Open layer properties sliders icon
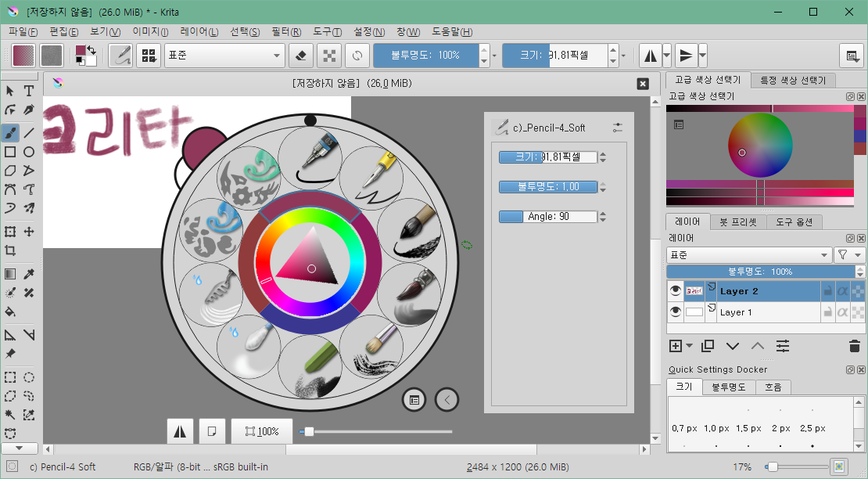 click(783, 347)
